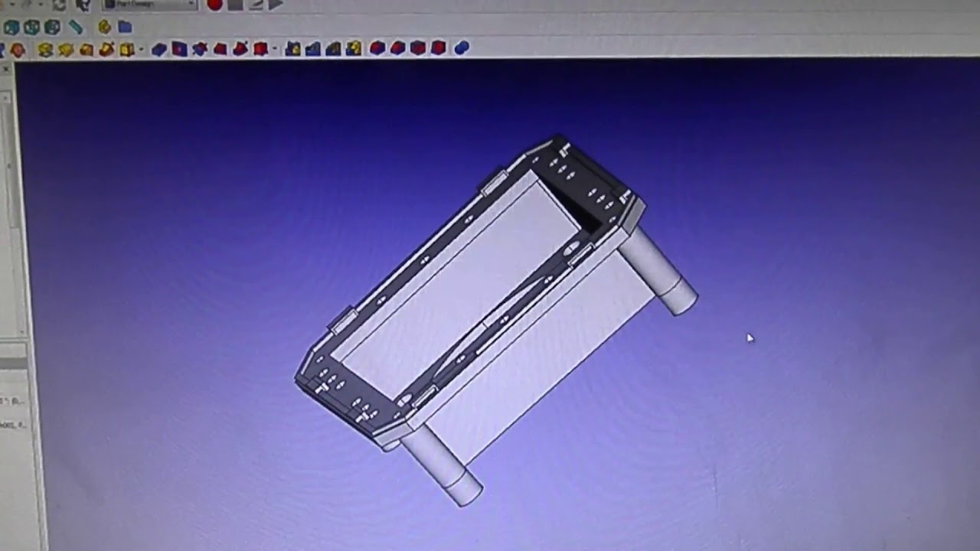Expand the subtractive primitives dropdown arrow
This screenshot has height=551, width=980.
click(275, 50)
